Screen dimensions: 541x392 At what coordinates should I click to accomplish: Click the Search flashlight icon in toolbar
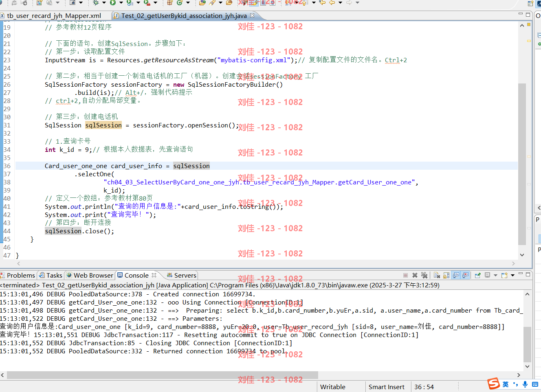(x=212, y=3)
